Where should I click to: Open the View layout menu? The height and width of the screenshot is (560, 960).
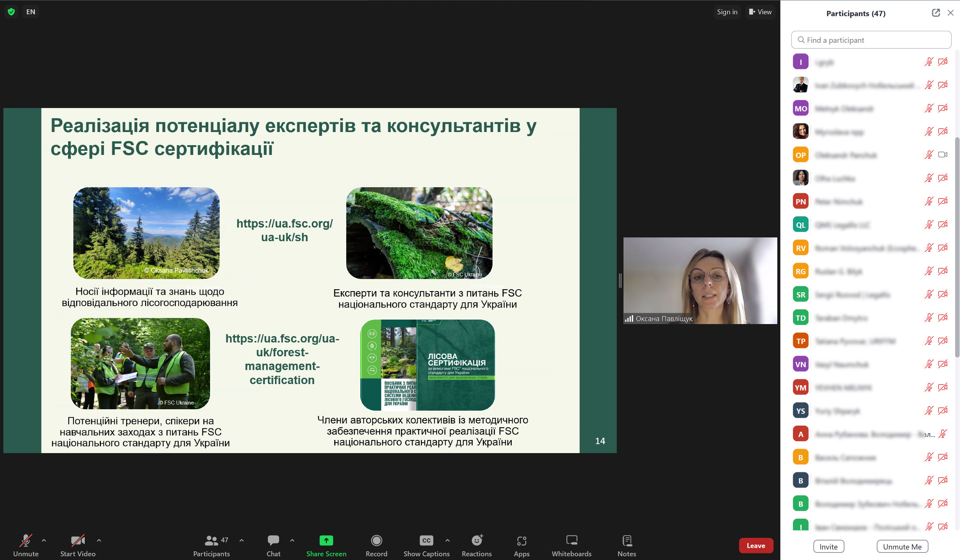click(x=760, y=12)
